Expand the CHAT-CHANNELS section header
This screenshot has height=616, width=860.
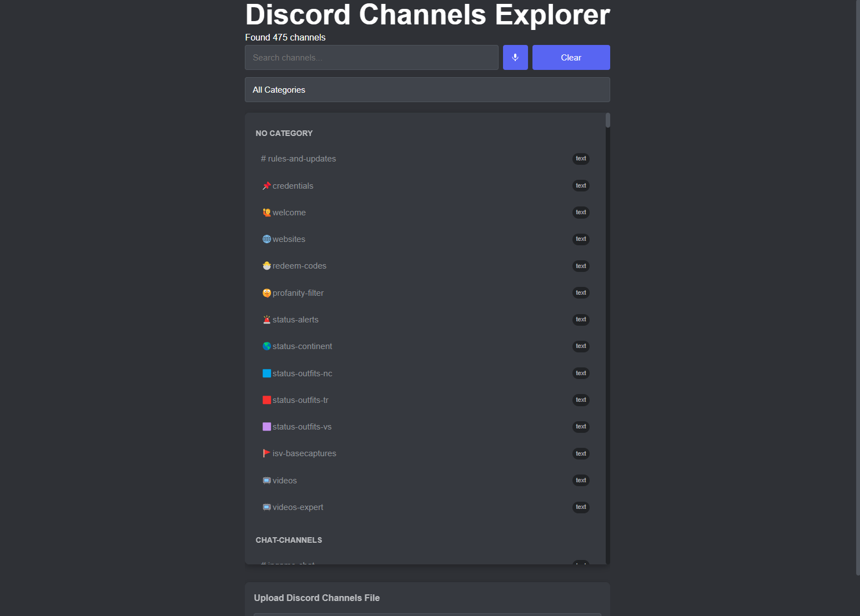tap(289, 539)
